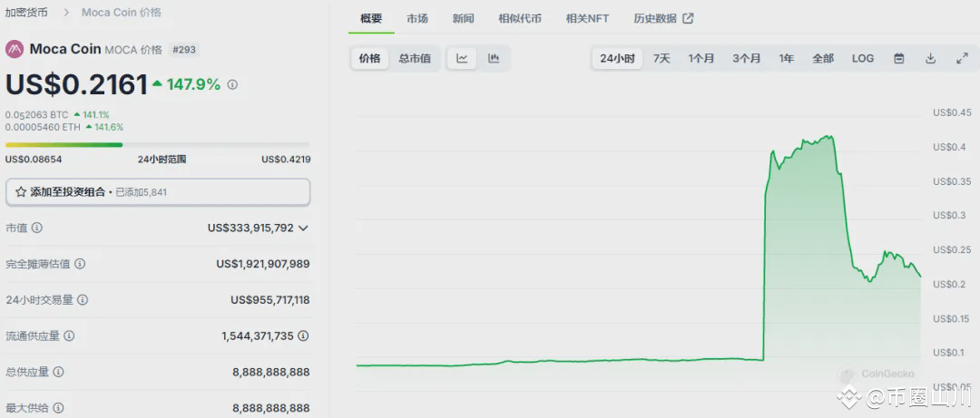Click #293 rank badge

pos(184,50)
